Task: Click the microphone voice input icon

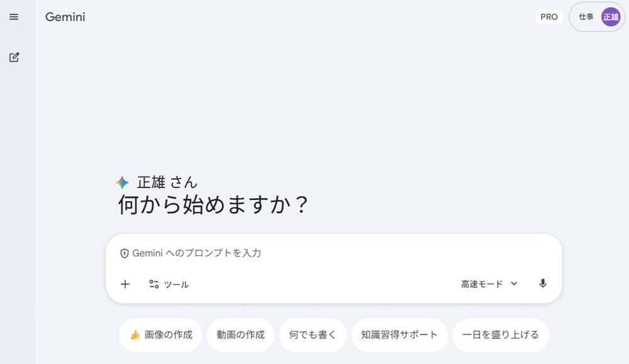Action: (x=542, y=284)
